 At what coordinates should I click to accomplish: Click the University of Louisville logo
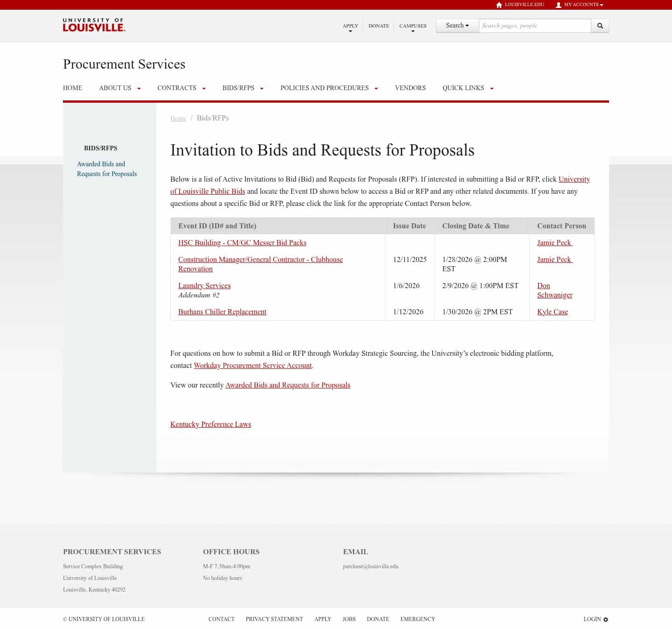[93, 25]
